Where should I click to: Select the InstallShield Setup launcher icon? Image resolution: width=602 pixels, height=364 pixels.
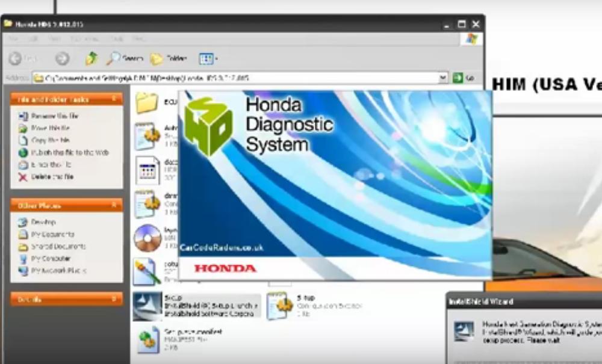[x=147, y=306]
